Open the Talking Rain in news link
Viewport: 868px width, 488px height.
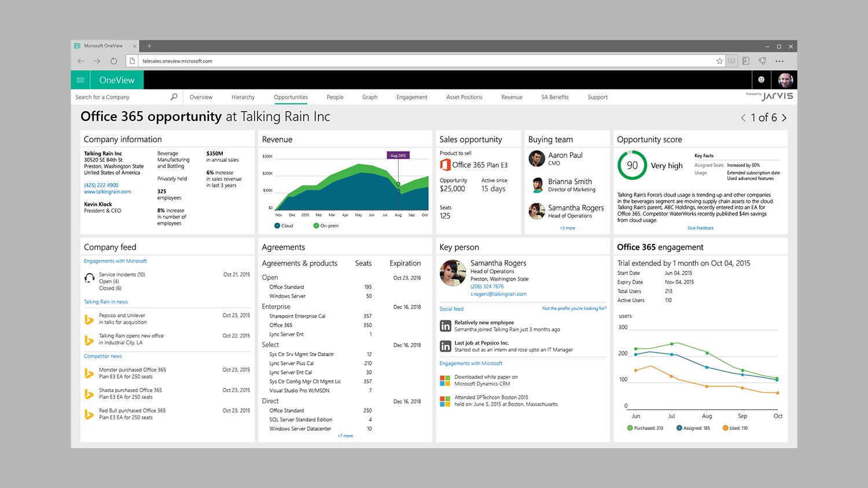click(106, 302)
